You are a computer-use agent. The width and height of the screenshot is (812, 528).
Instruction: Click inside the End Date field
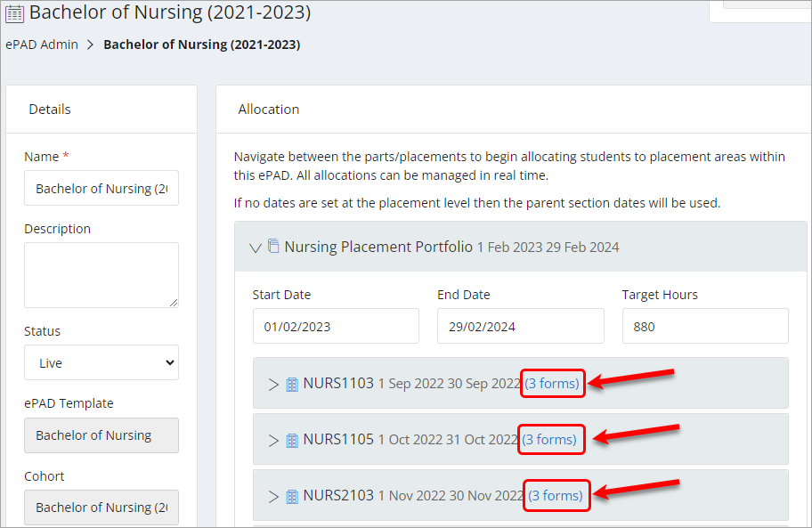(x=520, y=326)
